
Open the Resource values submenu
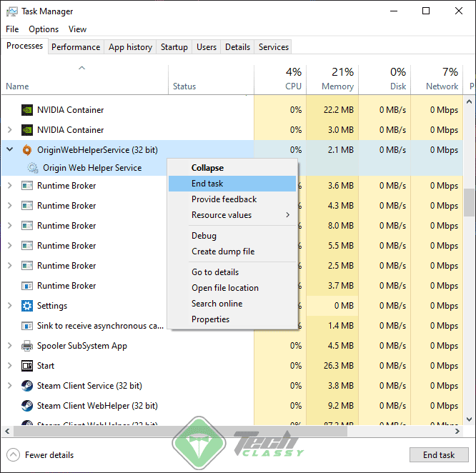(232, 215)
